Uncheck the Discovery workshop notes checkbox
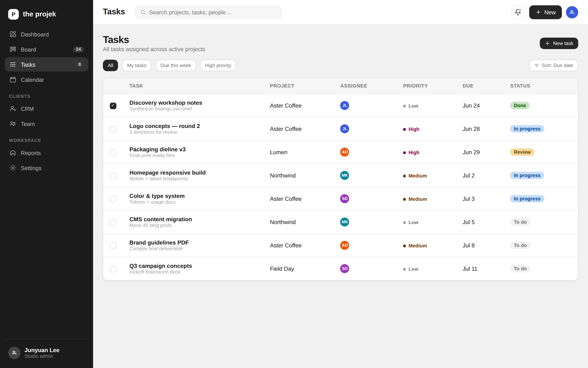The image size is (588, 368). click(113, 106)
